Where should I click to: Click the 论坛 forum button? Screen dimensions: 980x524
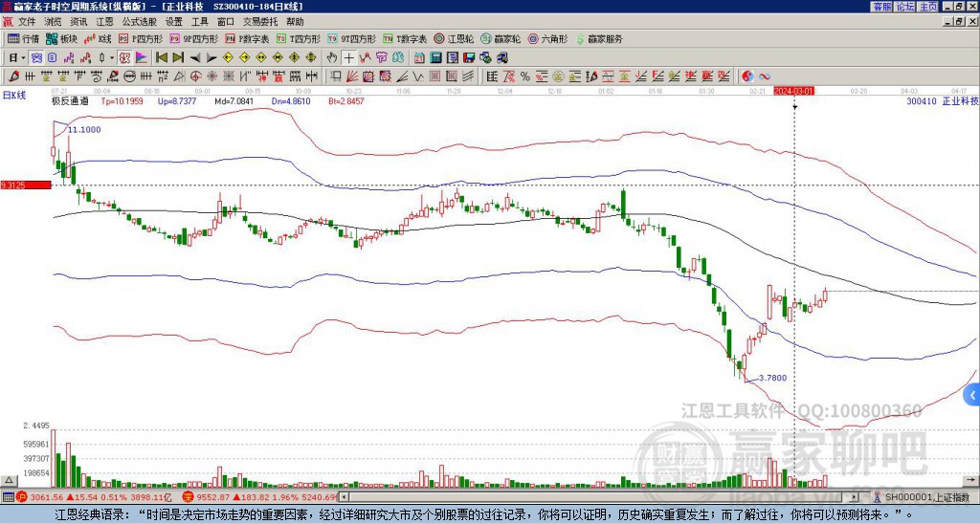coord(905,7)
